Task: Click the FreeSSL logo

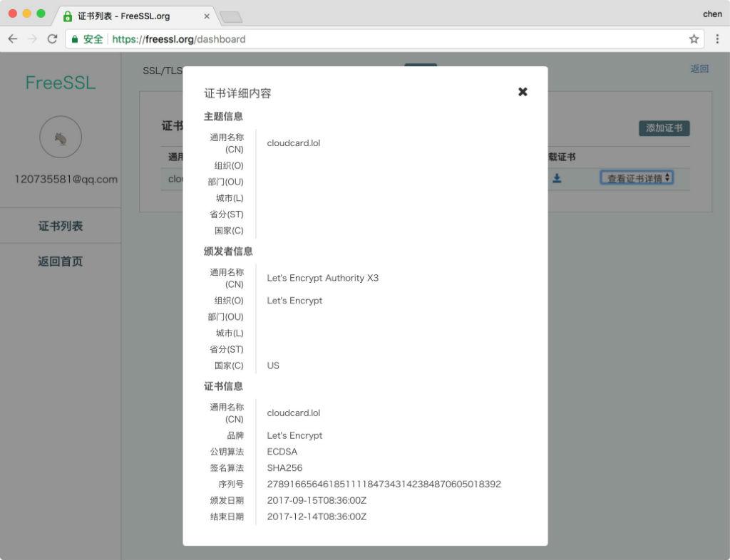Action: click(x=61, y=83)
